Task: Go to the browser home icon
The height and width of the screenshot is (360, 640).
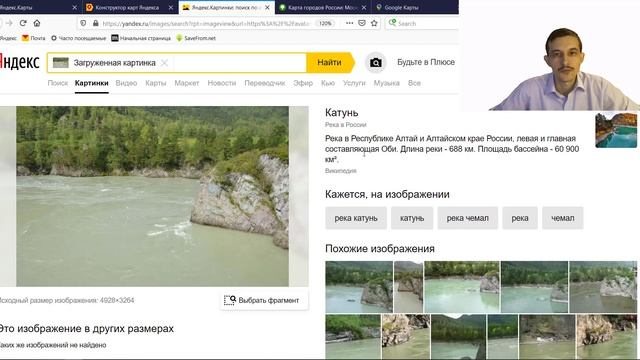Action: point(37,23)
